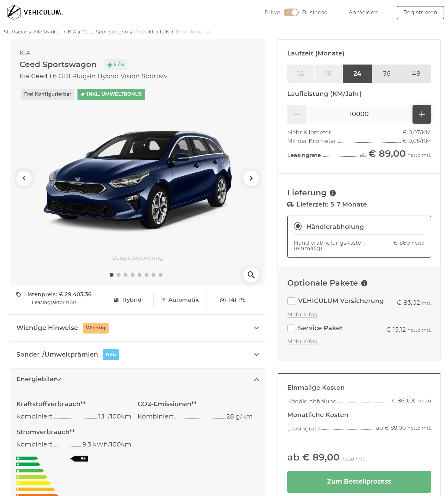Image resolution: width=448 pixels, height=496 pixels.
Task: Jump to the third carousel dot
Action: point(125,275)
